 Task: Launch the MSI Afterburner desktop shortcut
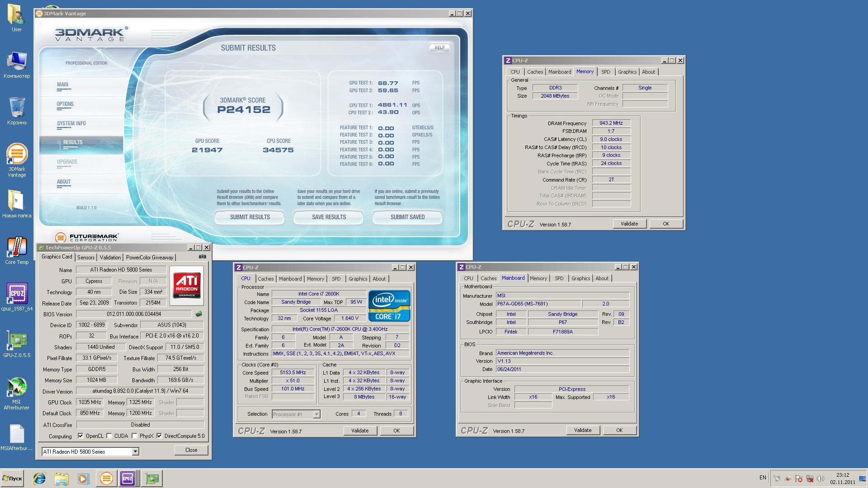pos(17,394)
